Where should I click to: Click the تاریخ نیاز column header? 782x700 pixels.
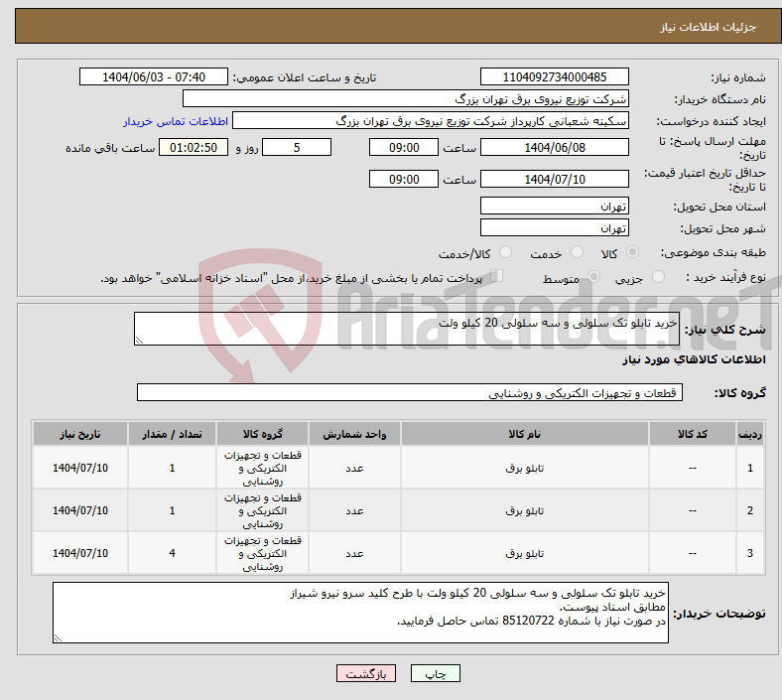80,434
